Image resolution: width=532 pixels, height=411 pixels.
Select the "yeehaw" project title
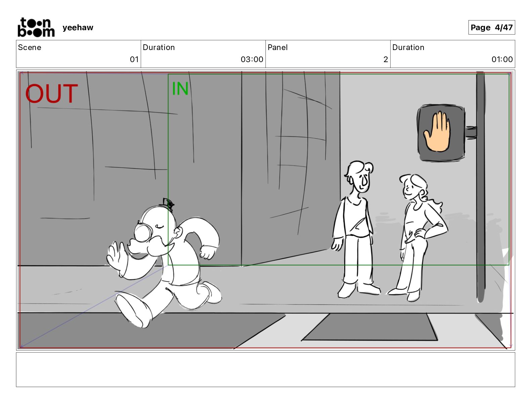pyautogui.click(x=78, y=28)
